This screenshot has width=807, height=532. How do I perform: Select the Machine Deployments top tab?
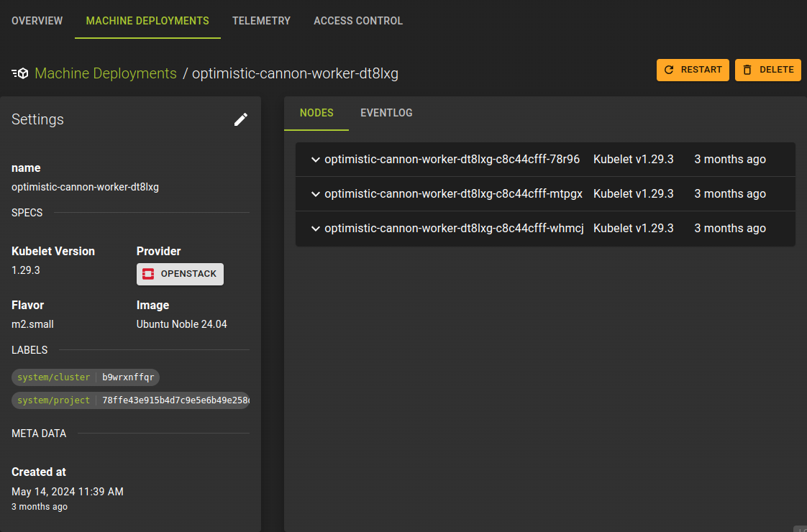tap(147, 21)
